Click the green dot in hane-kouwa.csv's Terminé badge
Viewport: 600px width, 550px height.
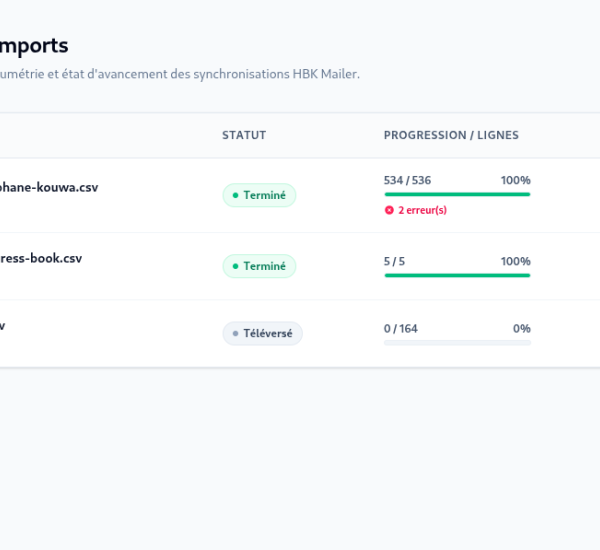235,196
